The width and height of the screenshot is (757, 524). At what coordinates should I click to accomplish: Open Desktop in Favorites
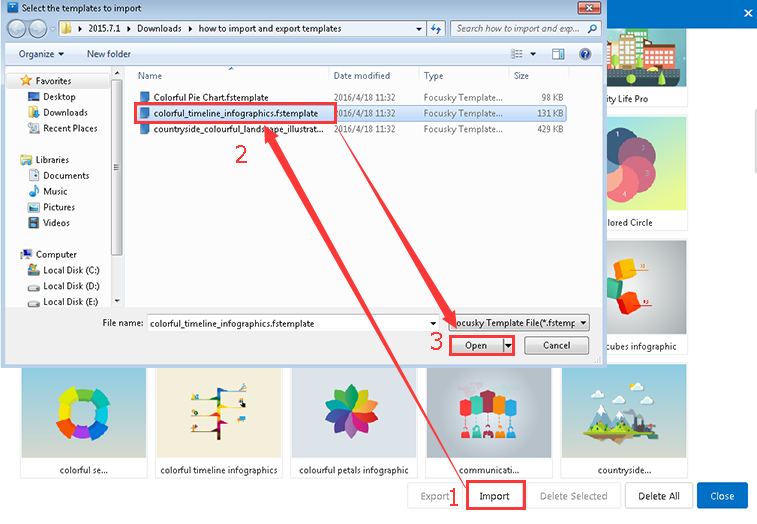(x=52, y=97)
